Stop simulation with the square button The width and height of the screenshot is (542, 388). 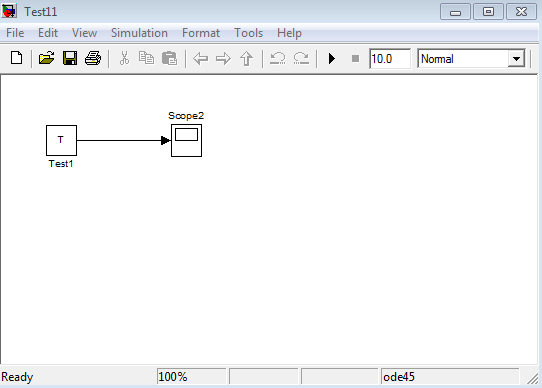[x=355, y=58]
